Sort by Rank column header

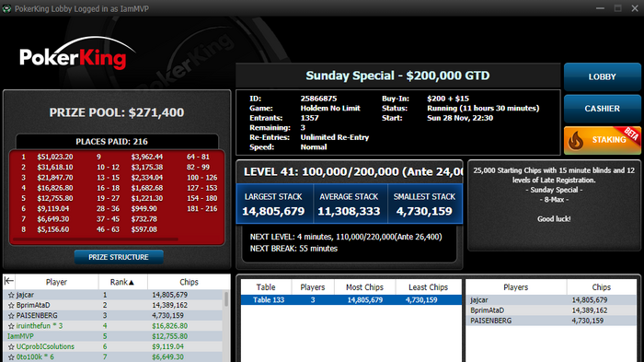click(122, 282)
